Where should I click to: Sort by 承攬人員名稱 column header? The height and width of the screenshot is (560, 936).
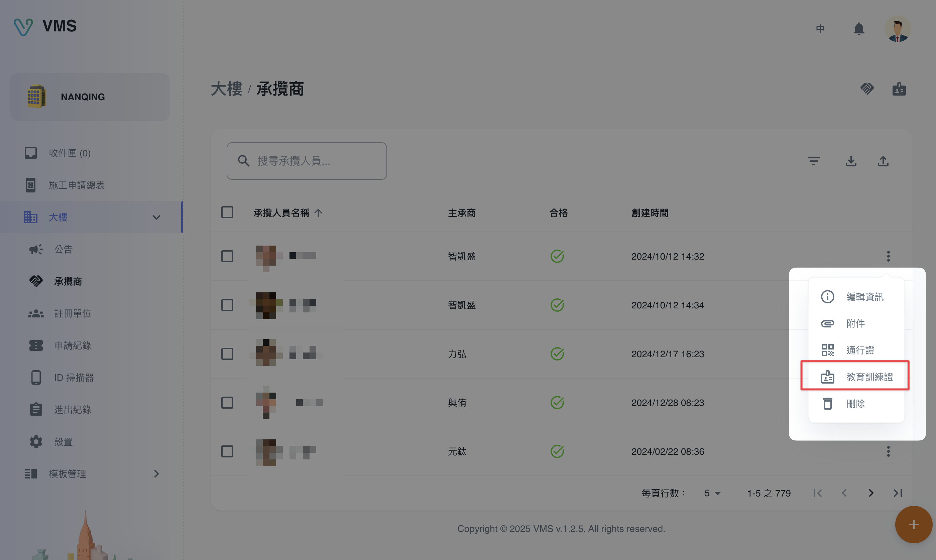pyautogui.click(x=281, y=213)
